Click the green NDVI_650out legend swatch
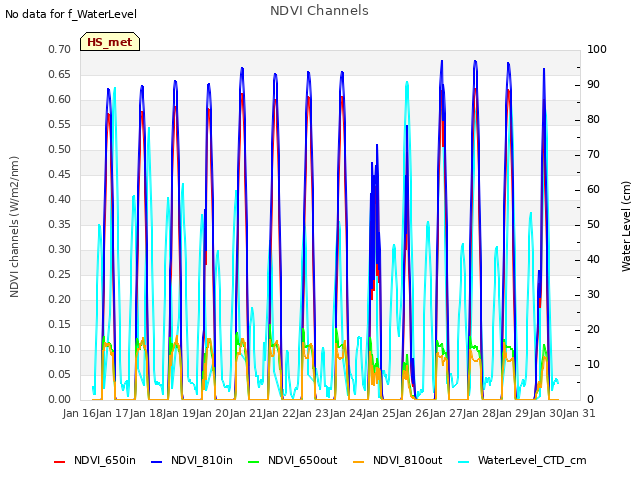Viewport: 640px width, 480px height. (253, 462)
